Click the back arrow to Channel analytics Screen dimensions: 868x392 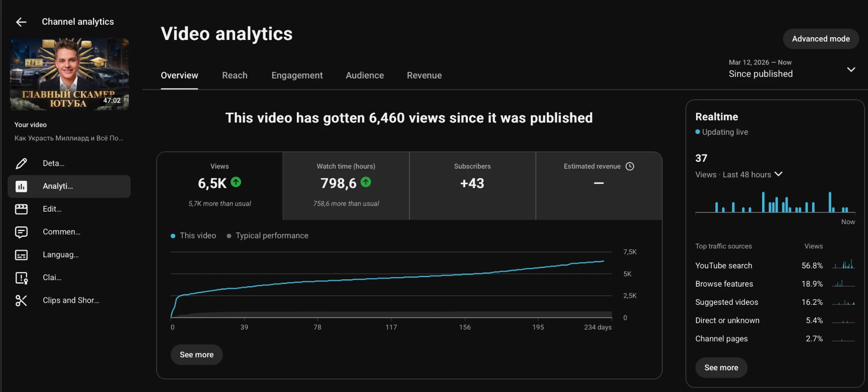pyautogui.click(x=21, y=22)
